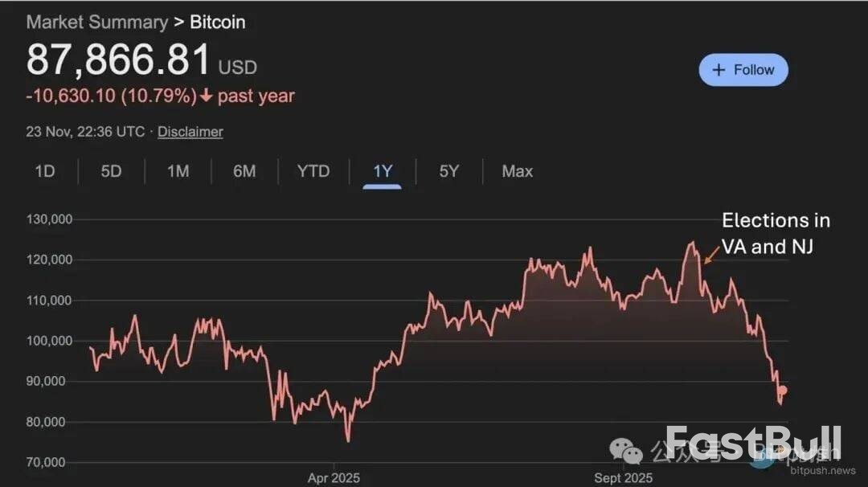868x487 pixels.
Task: Open the Max range tab
Action: point(517,171)
